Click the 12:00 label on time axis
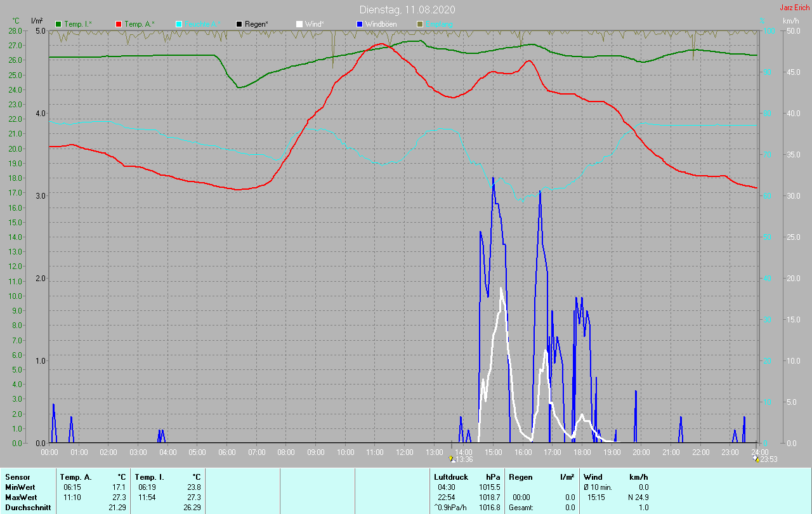This screenshot has width=812, height=514. (404, 452)
